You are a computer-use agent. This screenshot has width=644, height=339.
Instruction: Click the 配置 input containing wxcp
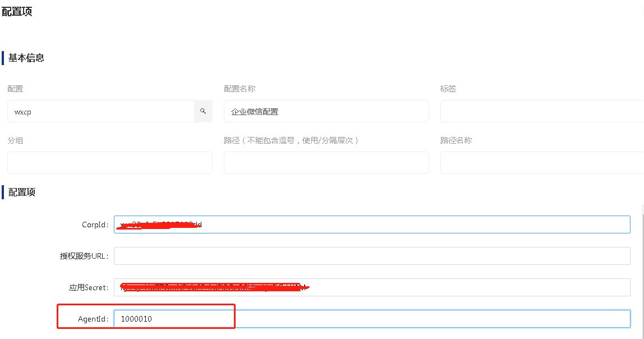[x=101, y=111]
